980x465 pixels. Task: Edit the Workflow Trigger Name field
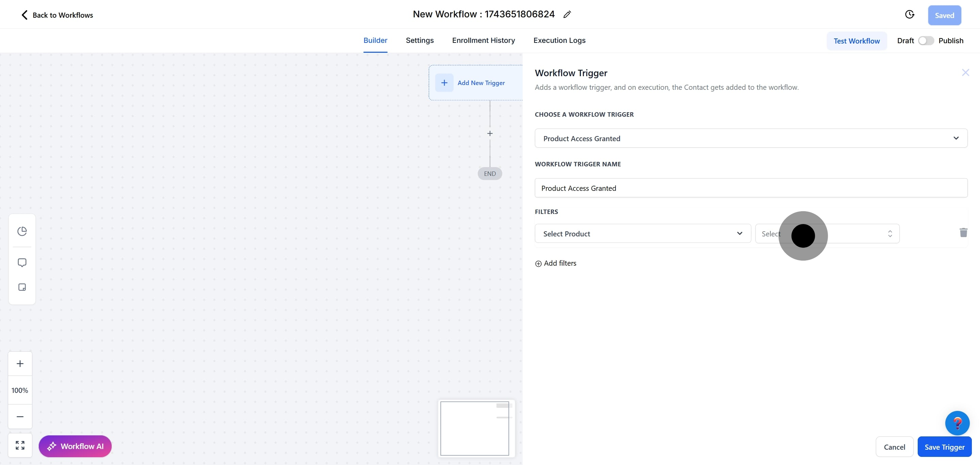coord(751,188)
